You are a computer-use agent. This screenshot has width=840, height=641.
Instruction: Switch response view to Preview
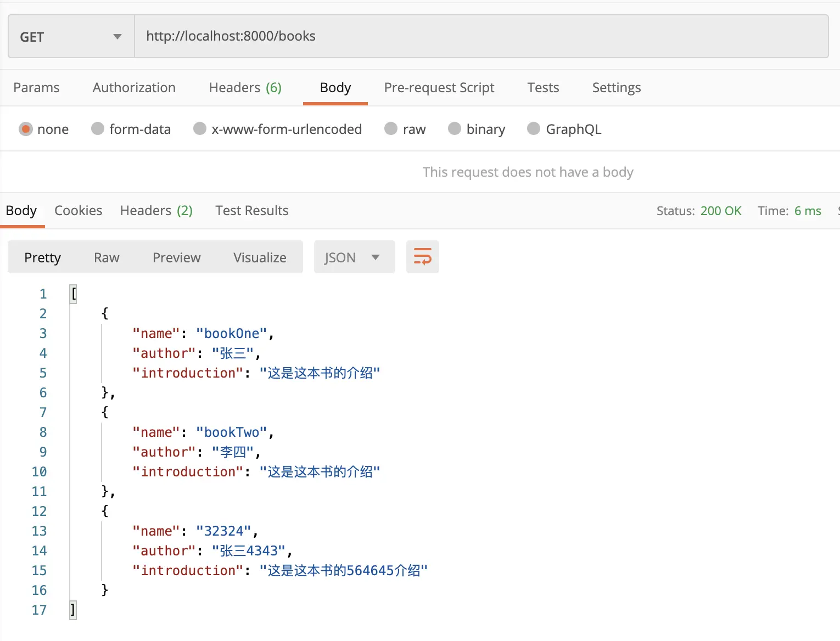(176, 257)
